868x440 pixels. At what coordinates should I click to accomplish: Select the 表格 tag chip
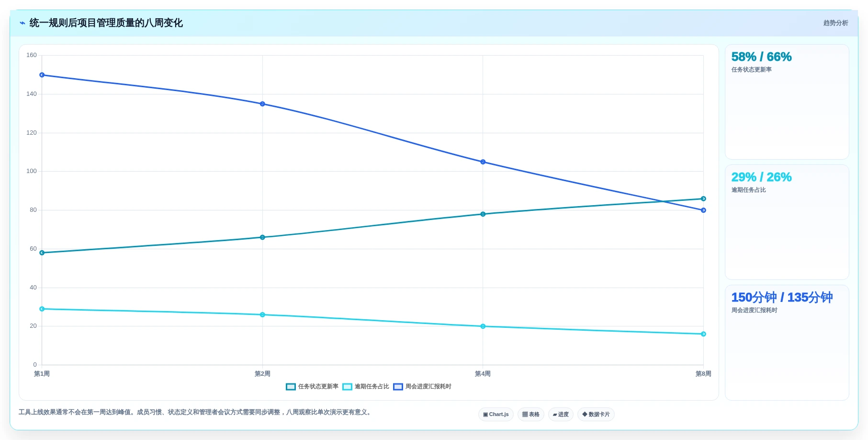tap(531, 415)
